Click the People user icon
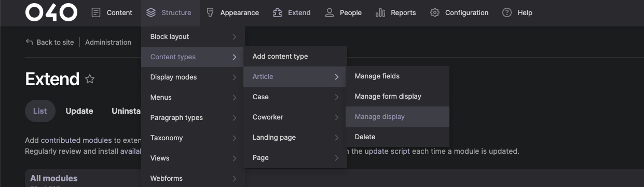The image size is (644, 187). (330, 12)
